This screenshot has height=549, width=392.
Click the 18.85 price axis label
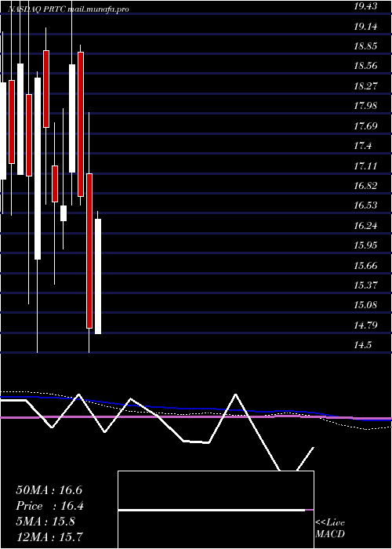(366, 45)
